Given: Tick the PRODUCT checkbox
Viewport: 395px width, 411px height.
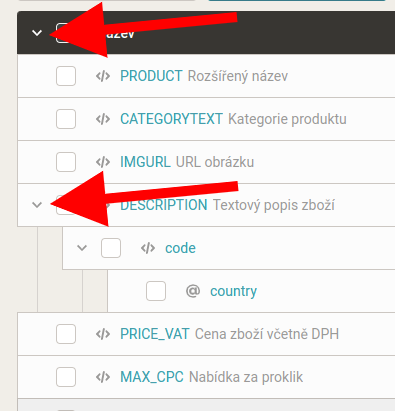Looking at the screenshot, I should pos(66,76).
